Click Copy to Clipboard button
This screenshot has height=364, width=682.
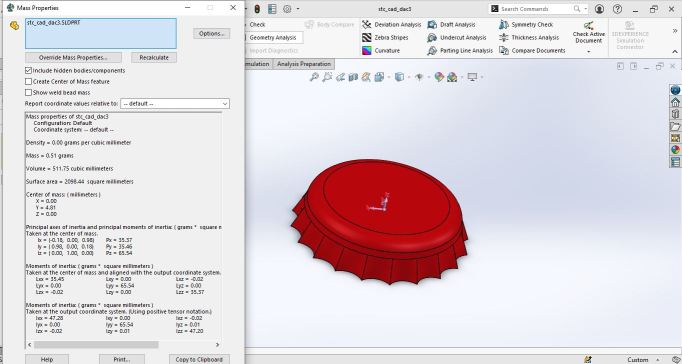[x=199, y=359]
